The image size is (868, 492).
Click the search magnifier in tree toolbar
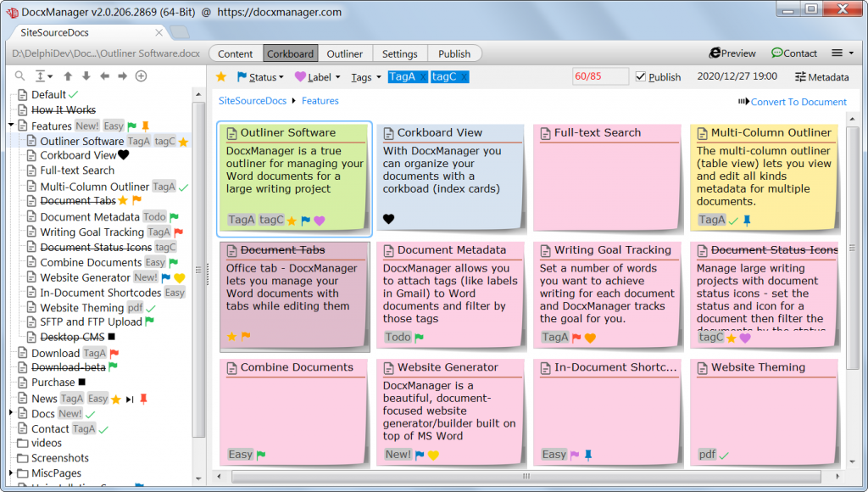(20, 75)
